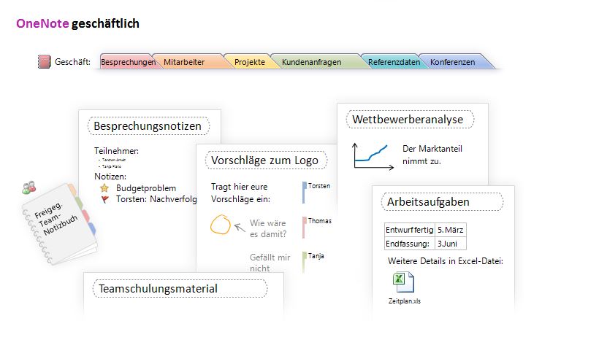Click the OneNote geschäftlich heading
The image size is (607, 364).
point(78,23)
